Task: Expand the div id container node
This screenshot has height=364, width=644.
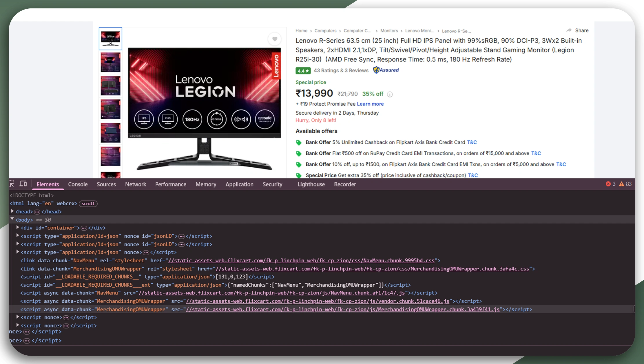Action: pos(18,227)
